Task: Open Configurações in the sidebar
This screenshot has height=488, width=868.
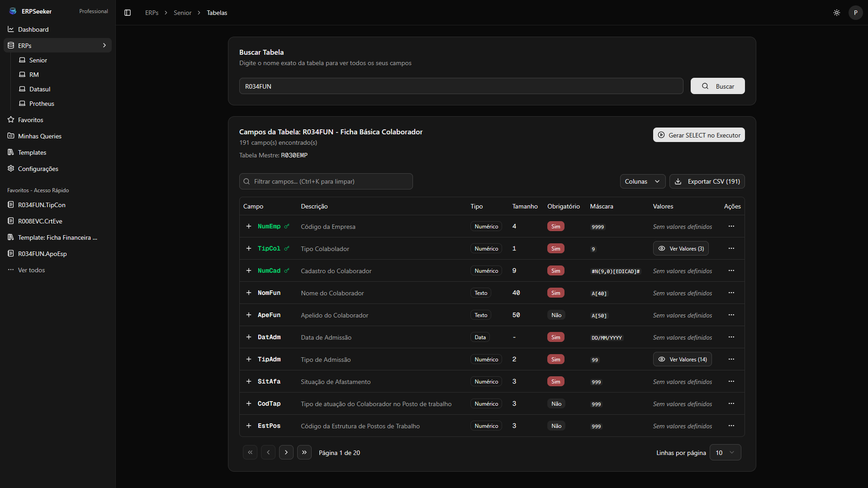Action: coord(38,168)
